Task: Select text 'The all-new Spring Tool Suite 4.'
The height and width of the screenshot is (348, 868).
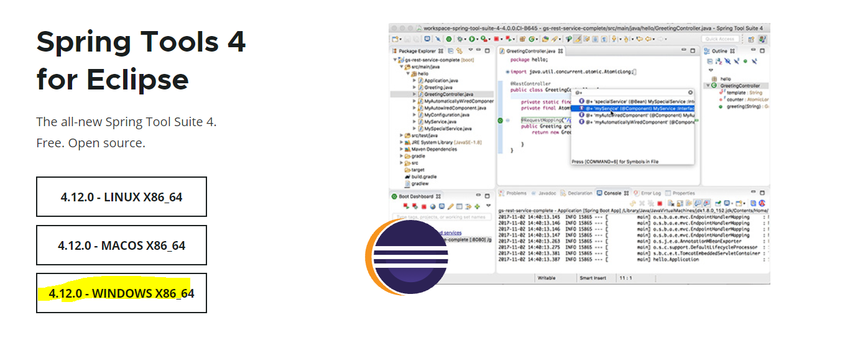Action: click(126, 122)
